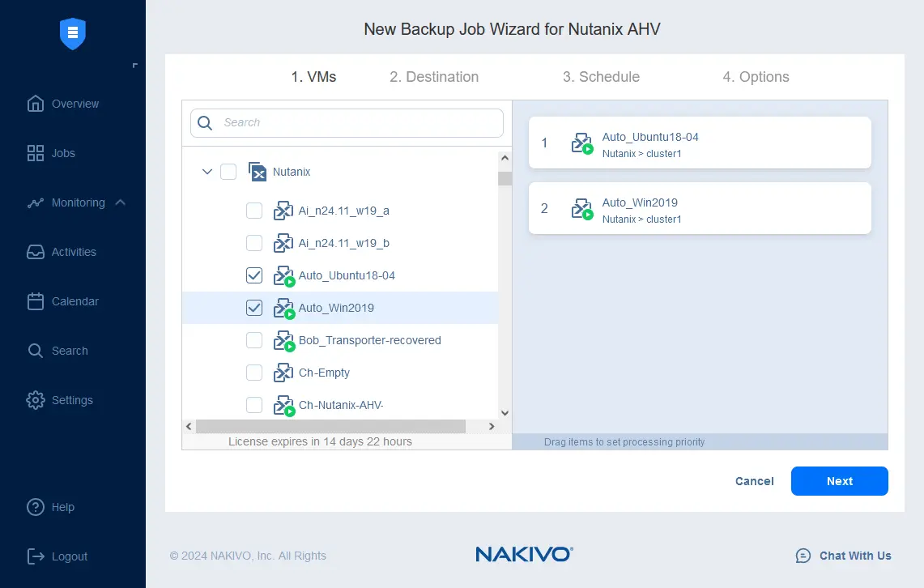Image resolution: width=924 pixels, height=588 pixels.
Task: Check the Ch-Nutanix-AHV- checkbox
Action: 254,405
